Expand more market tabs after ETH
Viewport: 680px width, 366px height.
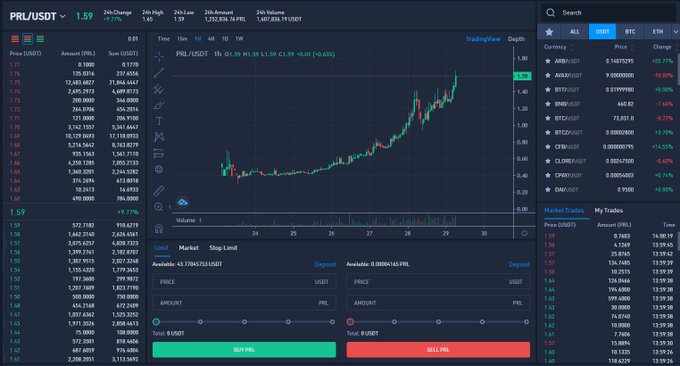(x=675, y=32)
